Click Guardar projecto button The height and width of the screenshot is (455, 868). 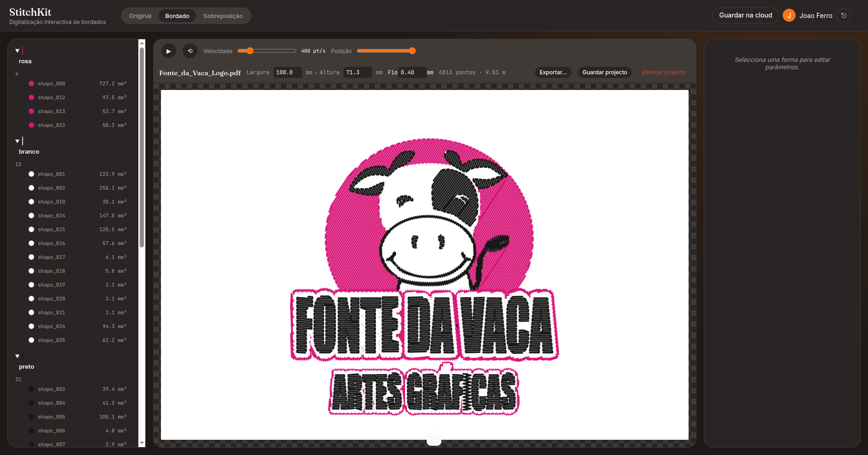605,72
